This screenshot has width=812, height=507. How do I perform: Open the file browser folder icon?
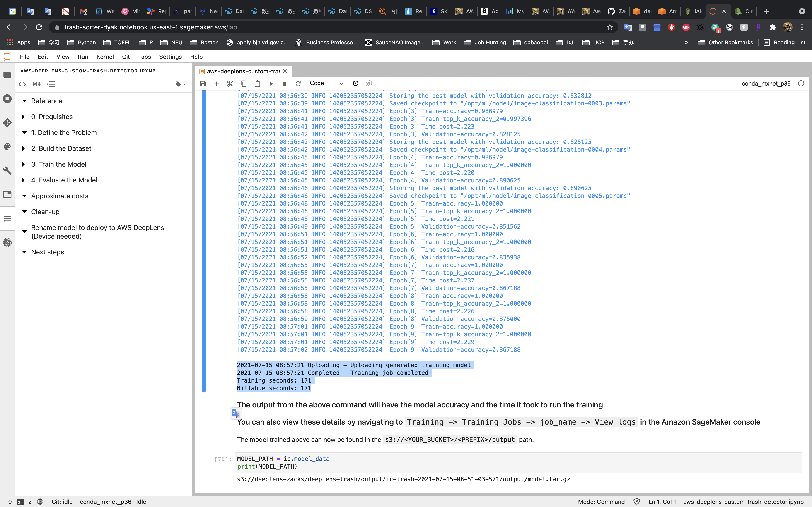[x=7, y=74]
